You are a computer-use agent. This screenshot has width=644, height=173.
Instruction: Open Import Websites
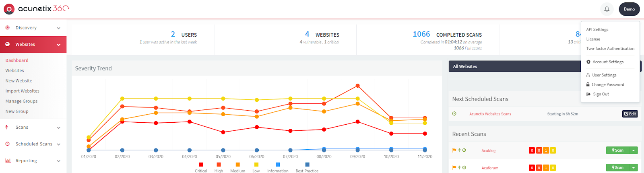(22, 91)
